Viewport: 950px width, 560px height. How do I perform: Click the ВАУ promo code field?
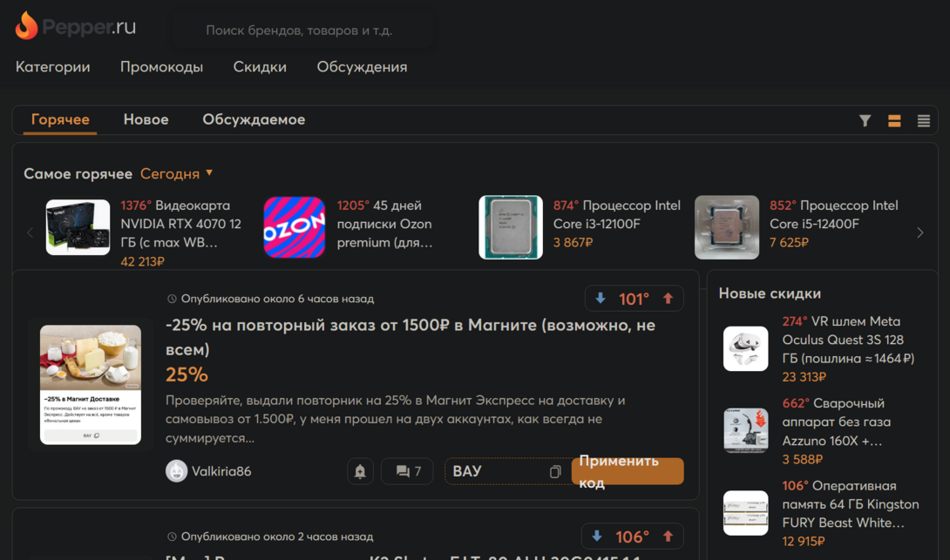point(508,471)
